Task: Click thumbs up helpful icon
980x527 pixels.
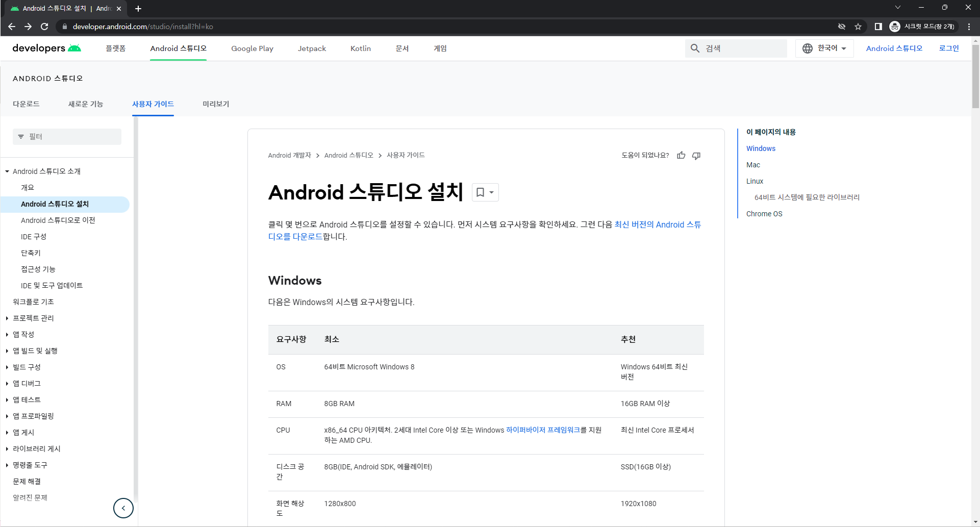Action: 681,156
